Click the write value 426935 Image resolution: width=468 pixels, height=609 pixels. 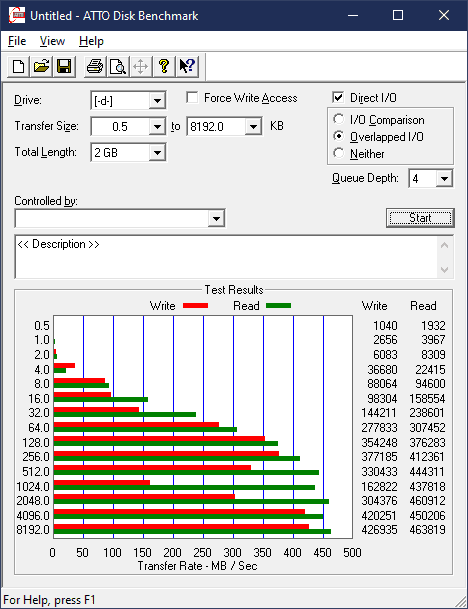379,530
